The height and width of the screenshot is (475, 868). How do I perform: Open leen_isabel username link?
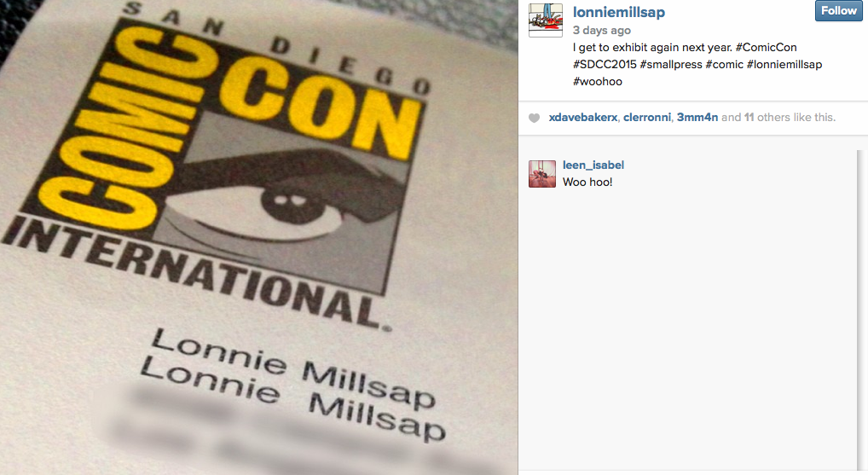click(593, 165)
